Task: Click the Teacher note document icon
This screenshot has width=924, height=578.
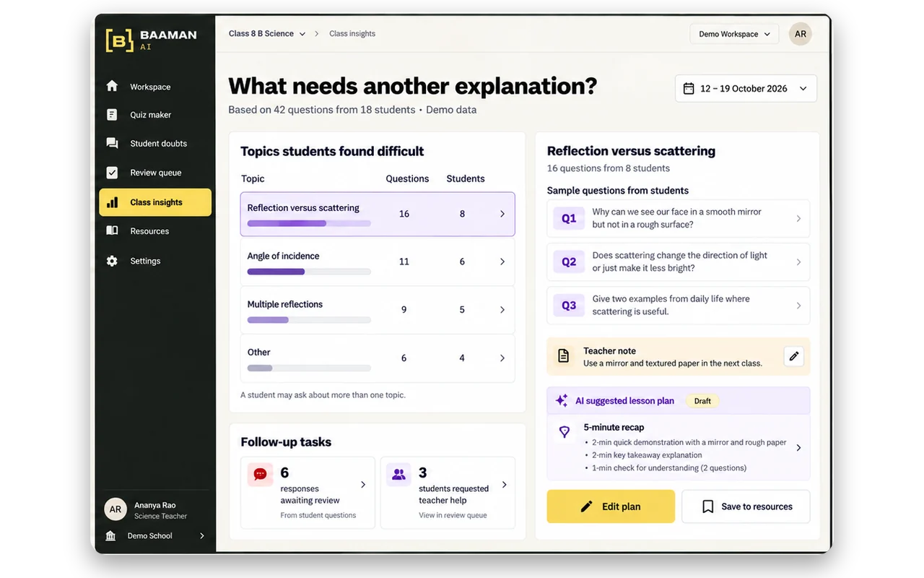Action: 563,355
